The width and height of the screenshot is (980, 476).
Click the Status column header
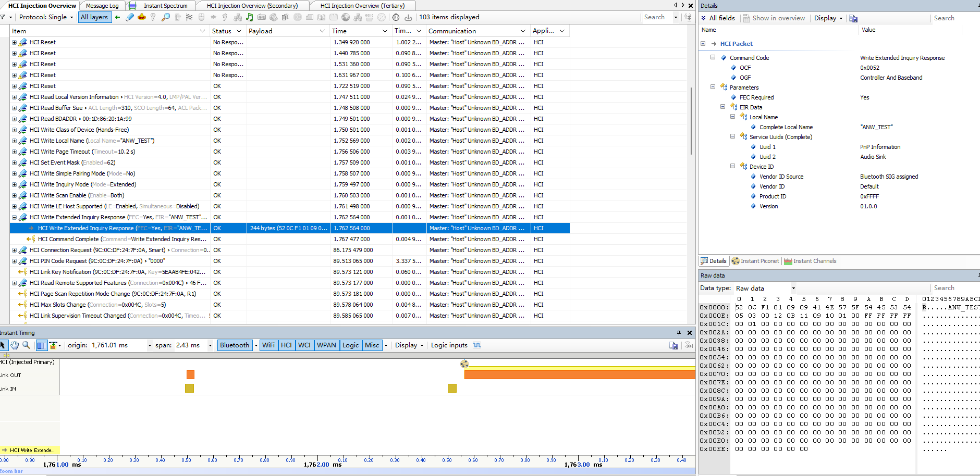coord(227,31)
